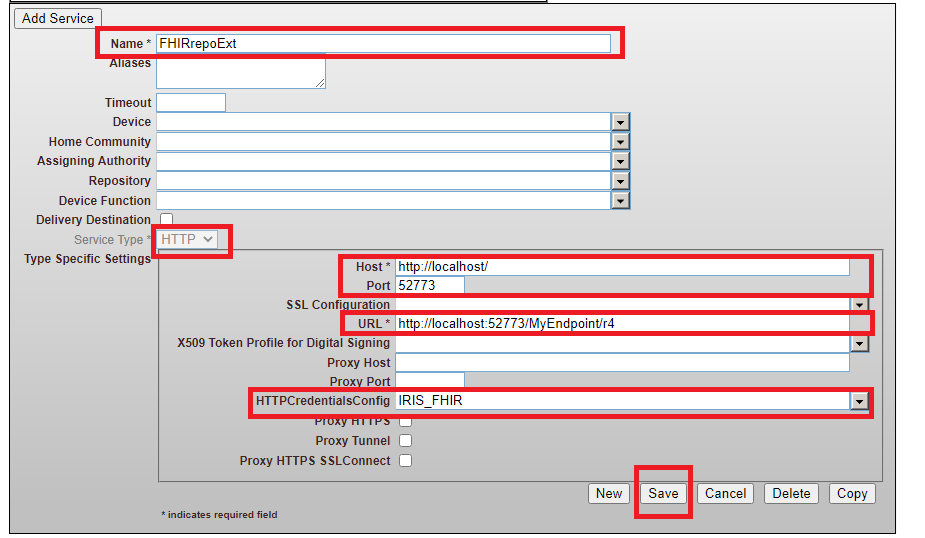Viewport: 925px width, 538px height.
Task: Click the Timeout input field
Action: (x=191, y=102)
